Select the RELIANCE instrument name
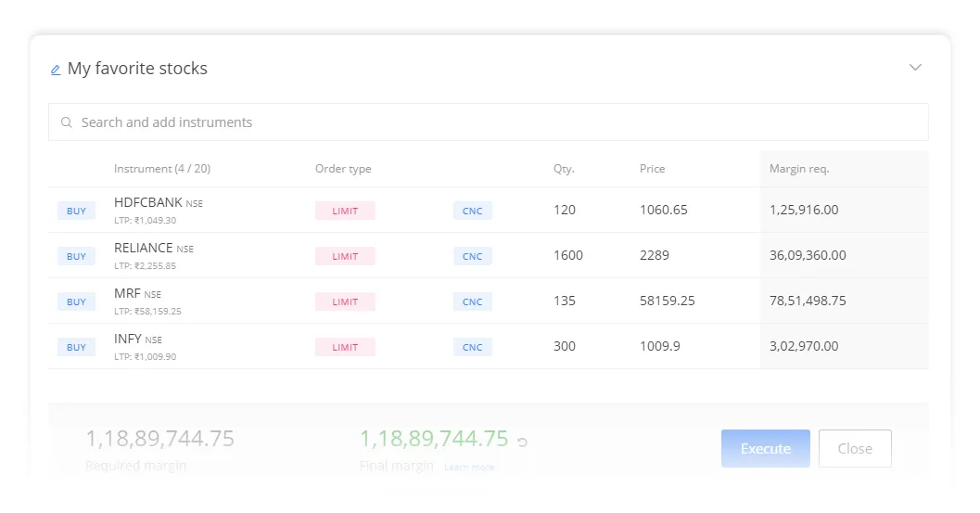Viewport: 980px width, 513px height. (143, 248)
